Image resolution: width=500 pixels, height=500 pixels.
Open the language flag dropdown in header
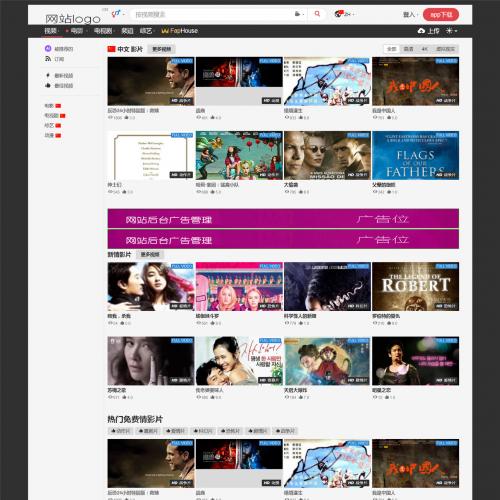point(344,14)
